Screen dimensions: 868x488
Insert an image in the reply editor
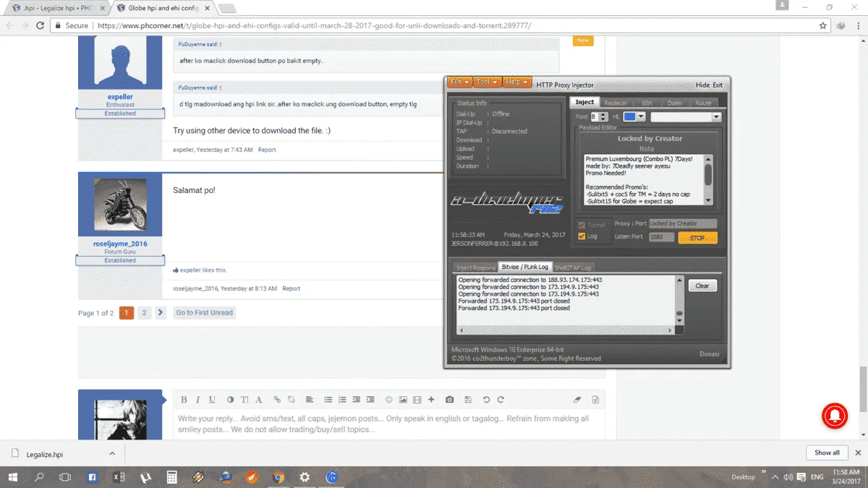click(x=403, y=400)
